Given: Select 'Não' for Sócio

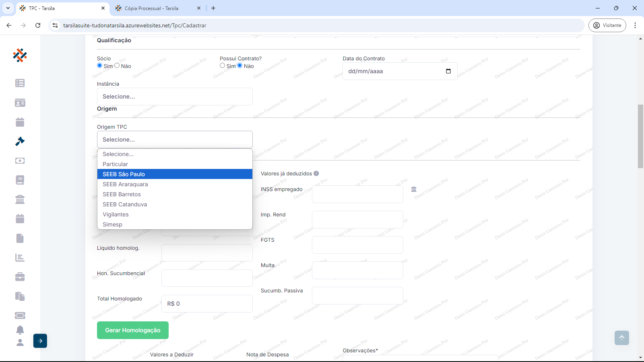Looking at the screenshot, I should 117,66.
